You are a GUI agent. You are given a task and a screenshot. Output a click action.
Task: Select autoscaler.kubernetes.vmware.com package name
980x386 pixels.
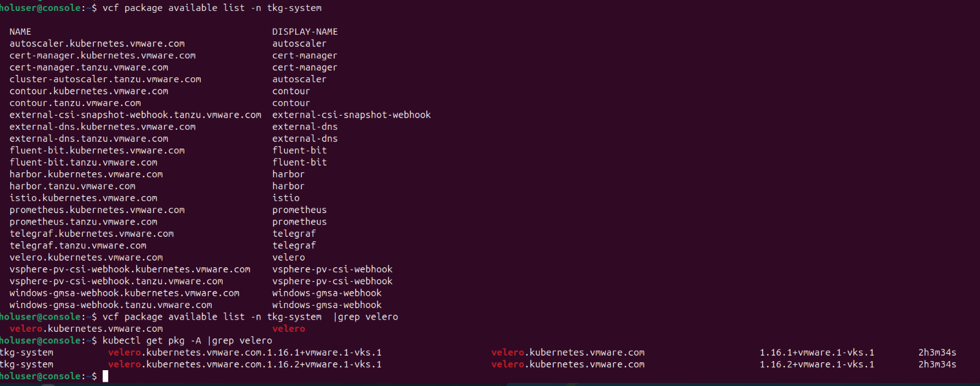click(97, 44)
